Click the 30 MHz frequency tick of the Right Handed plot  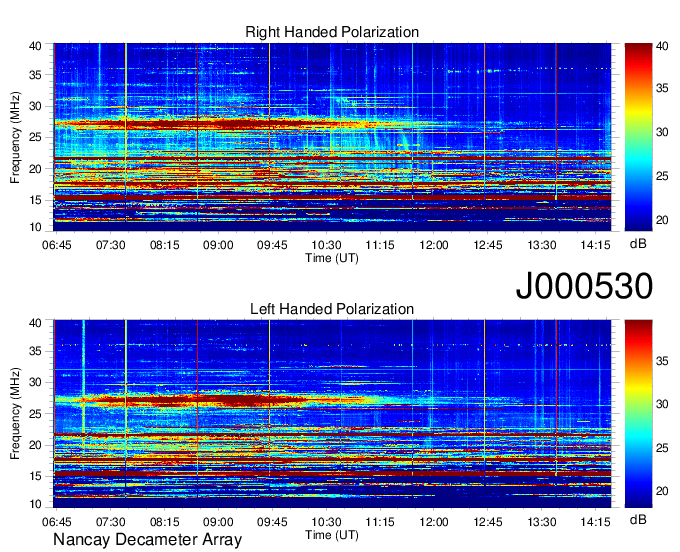[x=35, y=106]
